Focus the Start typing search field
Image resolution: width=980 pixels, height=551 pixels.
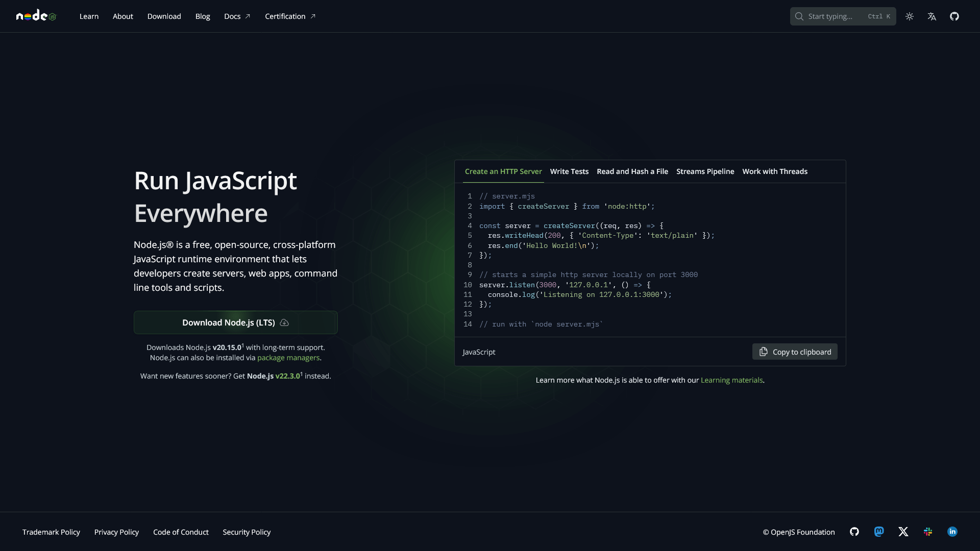[x=843, y=16]
